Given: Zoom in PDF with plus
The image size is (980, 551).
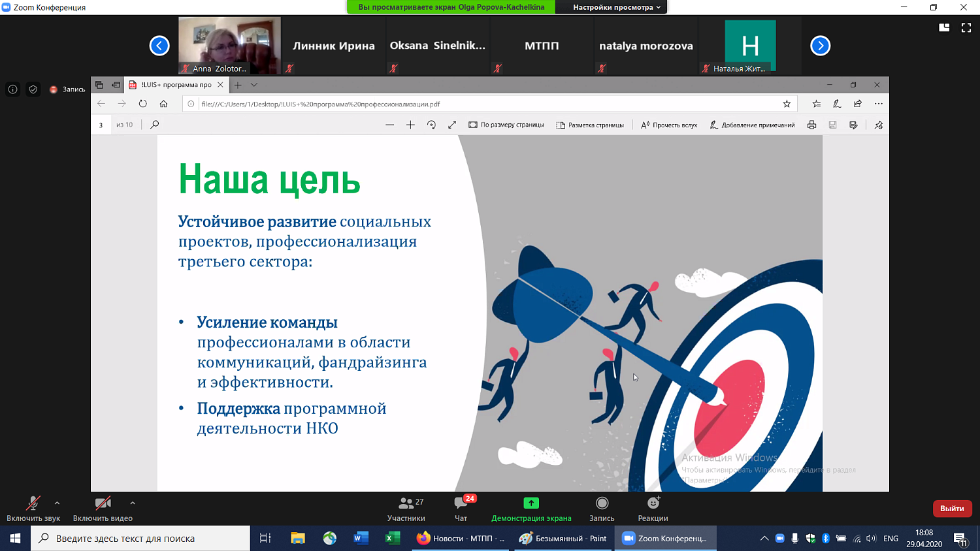Looking at the screenshot, I should (410, 125).
